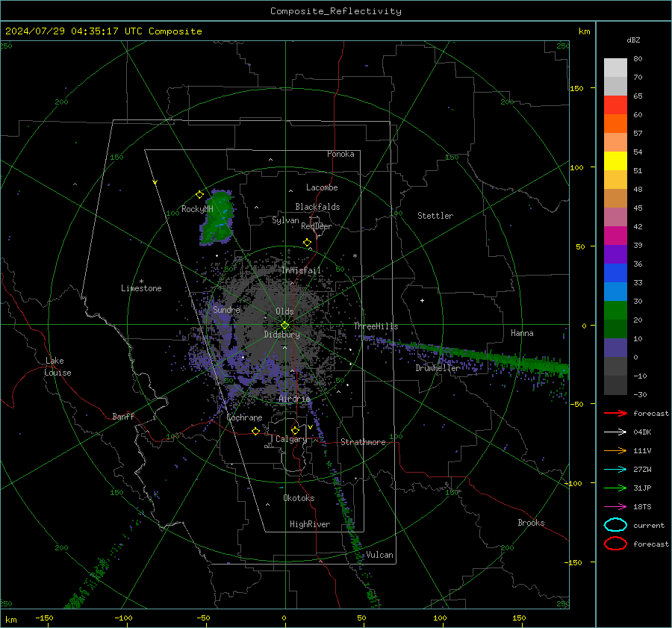Pick the magenta 18TS arrow icon
The image size is (672, 628).
click(x=615, y=507)
